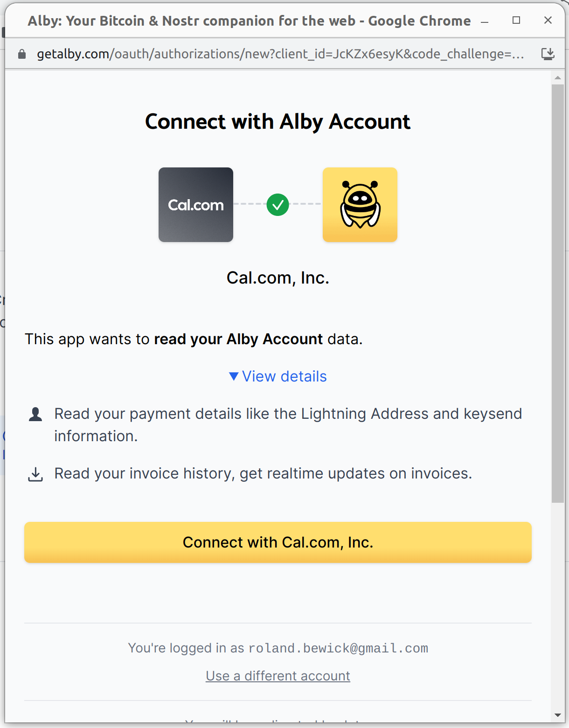This screenshot has height=728, width=569.
Task: Click the install app icon in the address bar
Action: (x=548, y=54)
